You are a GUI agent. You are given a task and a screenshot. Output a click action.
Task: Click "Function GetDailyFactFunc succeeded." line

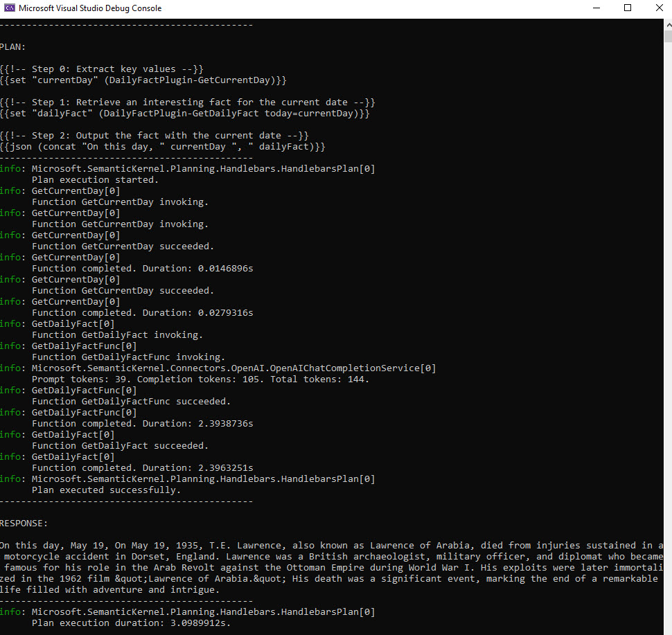[x=131, y=402]
